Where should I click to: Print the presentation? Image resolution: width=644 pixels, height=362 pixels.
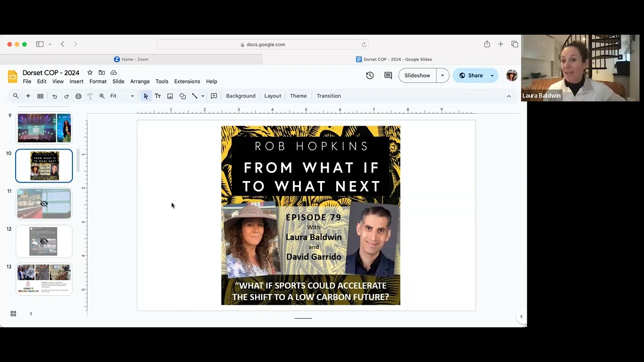(78, 96)
